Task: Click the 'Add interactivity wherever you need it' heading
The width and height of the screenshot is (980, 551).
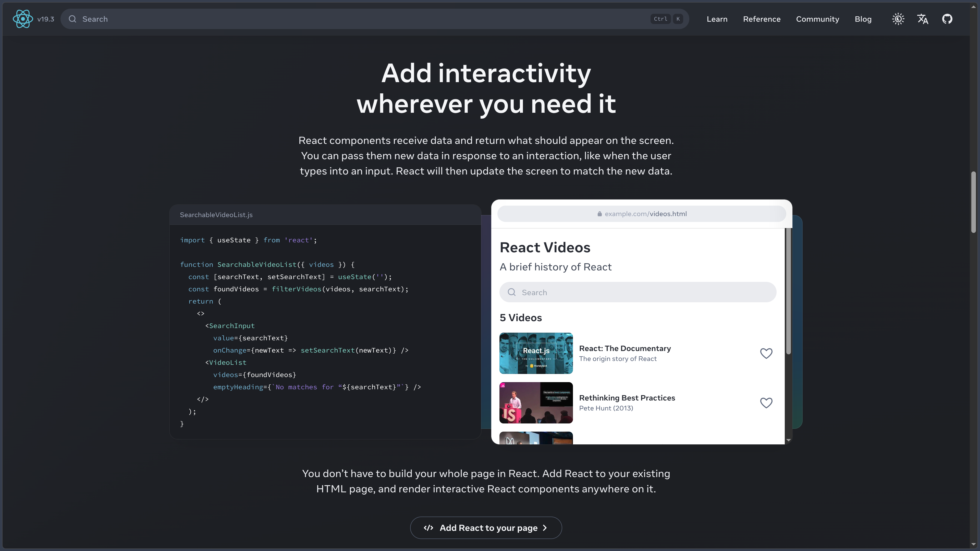Action: click(x=486, y=88)
